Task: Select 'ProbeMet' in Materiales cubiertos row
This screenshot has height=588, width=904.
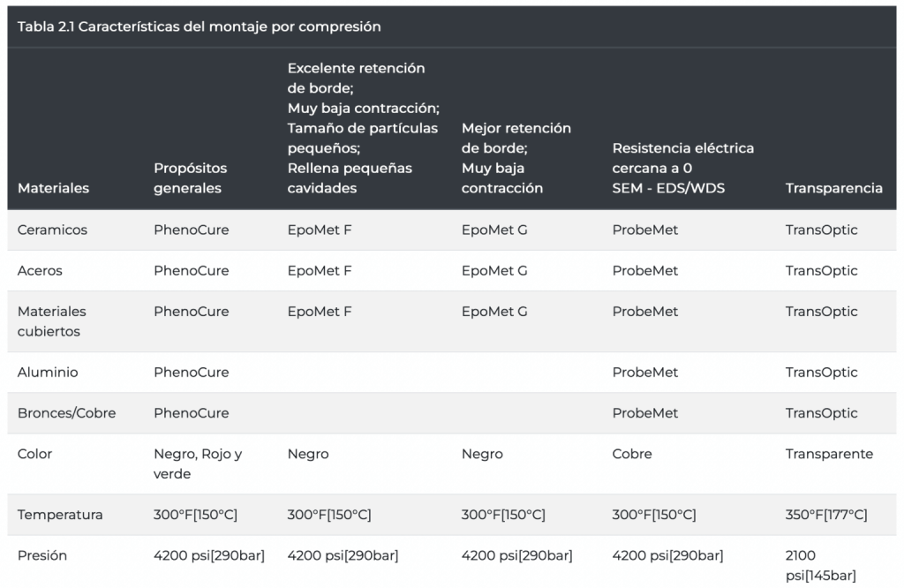Action: click(x=645, y=312)
